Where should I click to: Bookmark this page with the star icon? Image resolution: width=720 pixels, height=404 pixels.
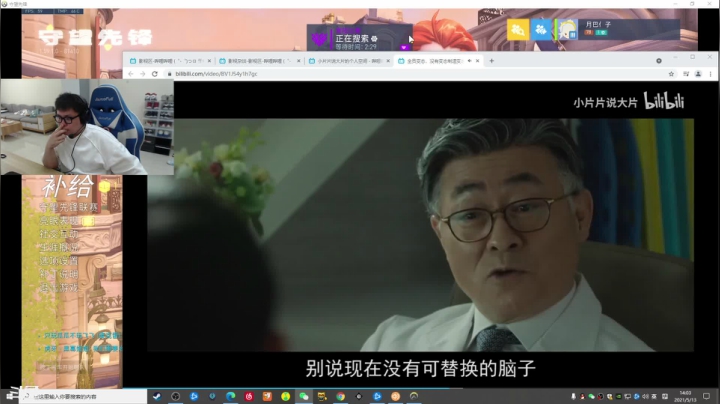[x=671, y=74]
